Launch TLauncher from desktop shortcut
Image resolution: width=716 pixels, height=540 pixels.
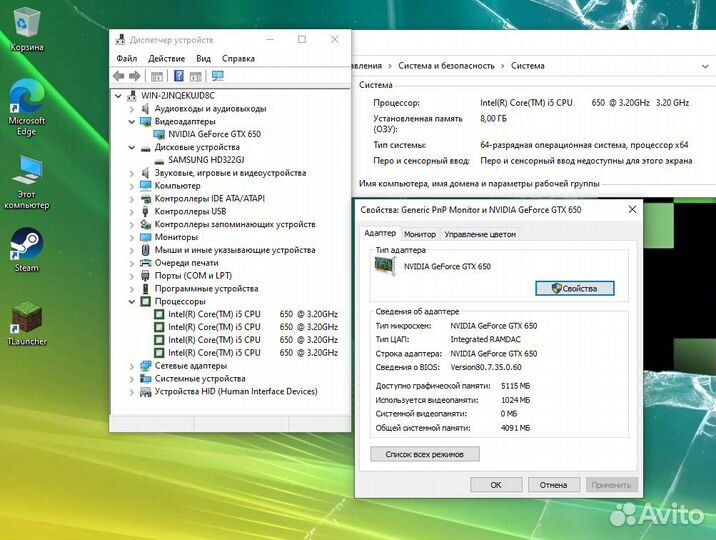tap(27, 323)
